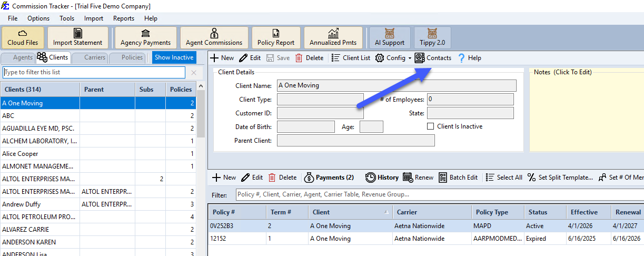This screenshot has width=644, height=256.
Task: Open the Import menu
Action: (x=94, y=18)
